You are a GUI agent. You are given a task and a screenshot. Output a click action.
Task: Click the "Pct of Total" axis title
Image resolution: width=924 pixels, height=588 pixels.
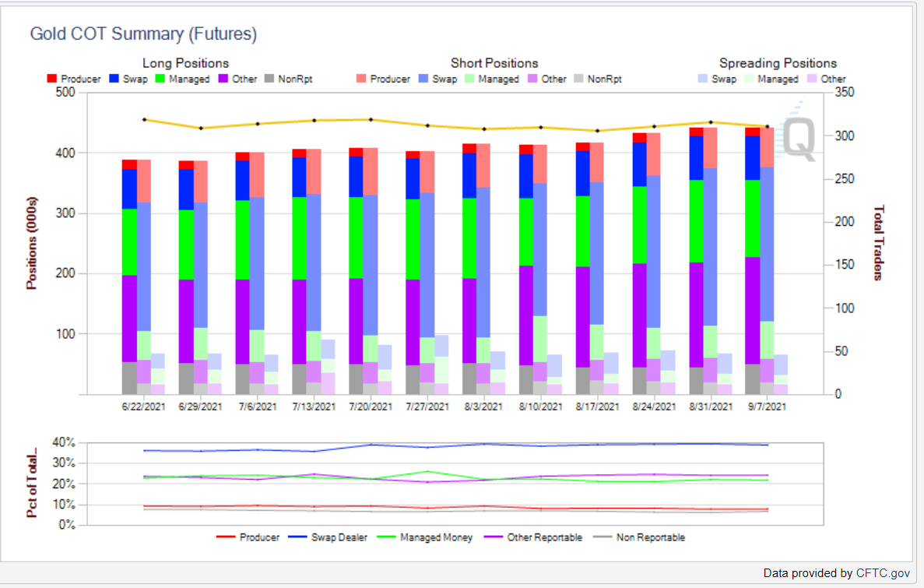click(32, 483)
